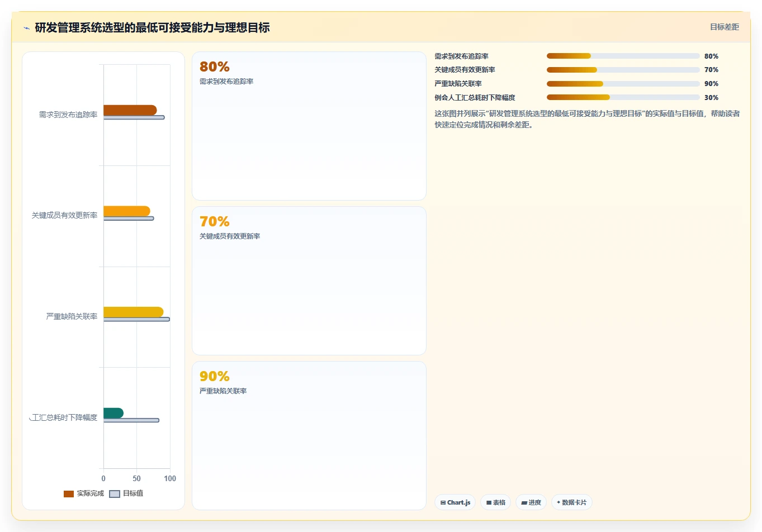Click the 严重缺陷关联率 chart axis label
Screen dimensions: 762x532
tap(72, 316)
